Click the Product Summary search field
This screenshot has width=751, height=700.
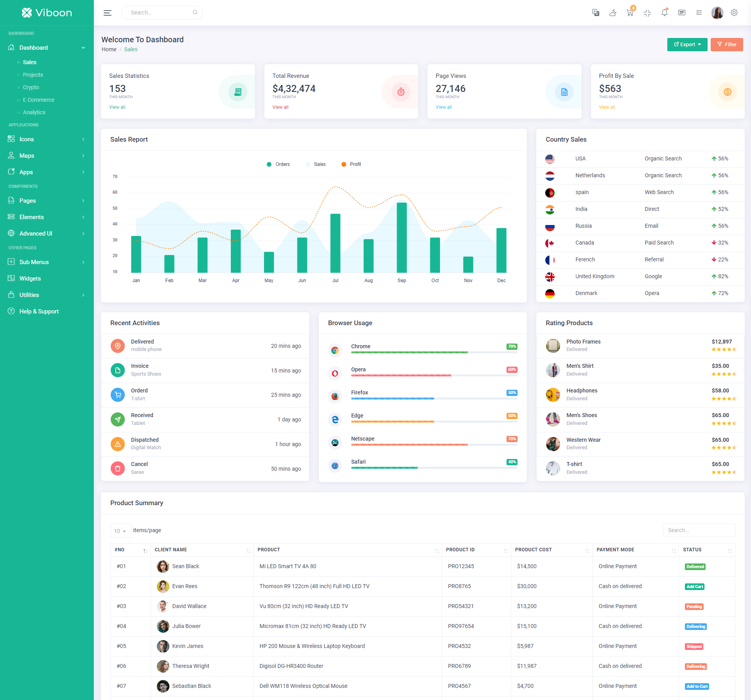tap(699, 531)
